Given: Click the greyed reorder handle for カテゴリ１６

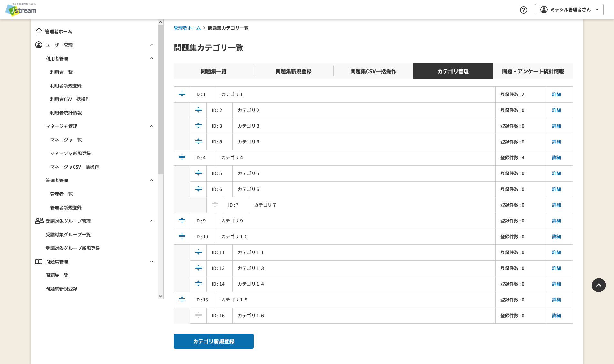Looking at the screenshot, I should click(x=198, y=315).
